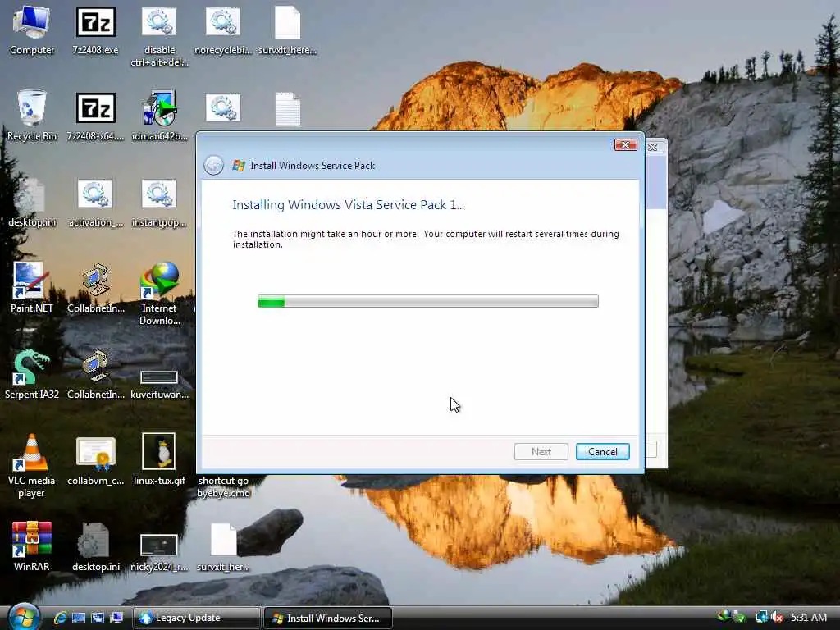Select survxlt_her file beside nicky2024_r icon
Screen dimensions: 840x630
(x=223, y=546)
